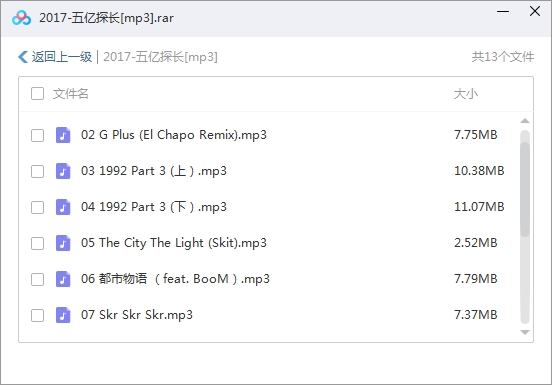552x385 pixels.
Task: Click music icon for 07 Skr Skr Skr
Action: point(63,315)
